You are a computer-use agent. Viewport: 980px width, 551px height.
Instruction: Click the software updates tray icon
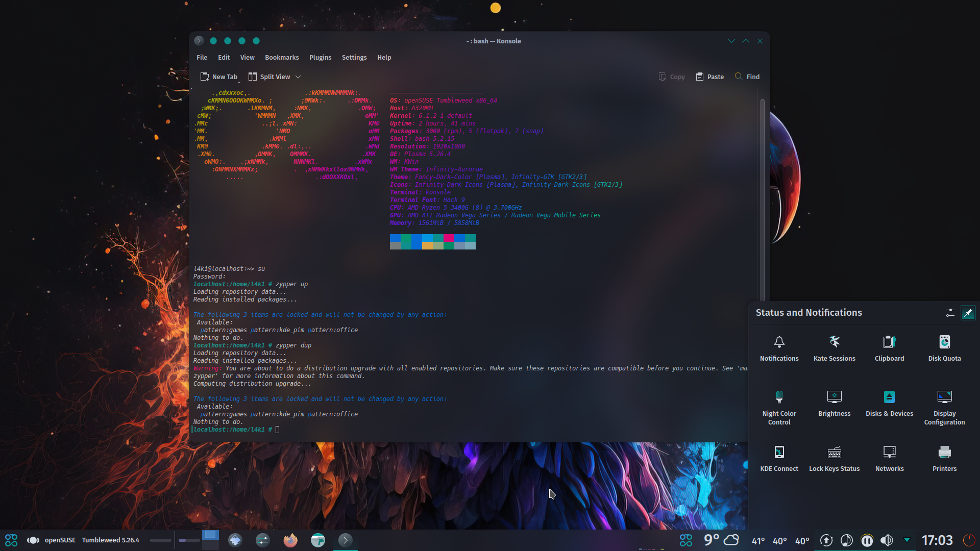[826, 540]
